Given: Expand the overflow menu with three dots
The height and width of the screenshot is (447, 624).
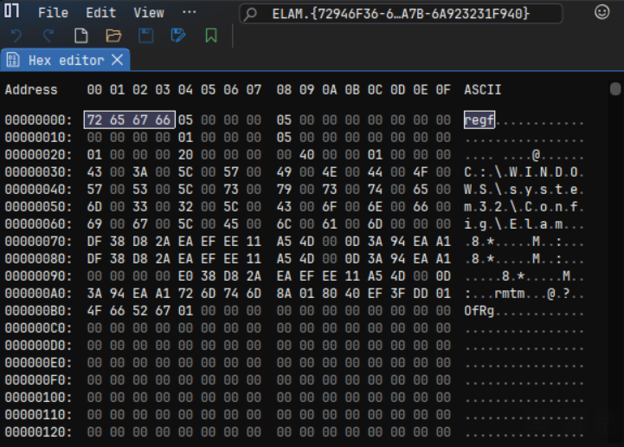Looking at the screenshot, I should click(x=189, y=12).
